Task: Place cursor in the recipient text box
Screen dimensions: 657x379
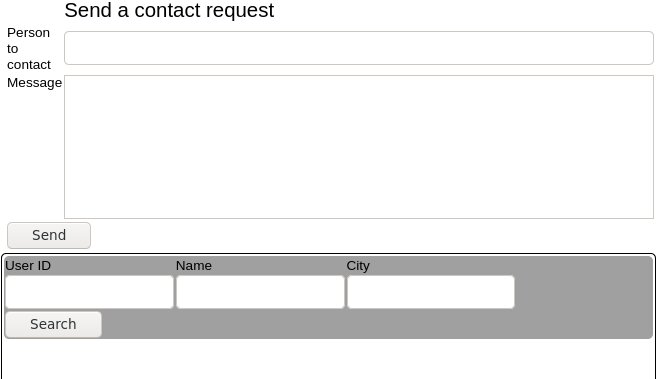Action: pyautogui.click(x=359, y=48)
